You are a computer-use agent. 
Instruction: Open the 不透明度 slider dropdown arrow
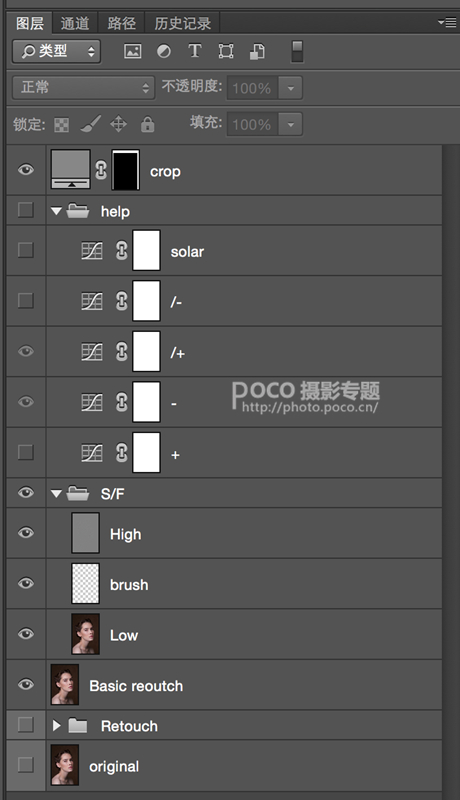tap(290, 88)
